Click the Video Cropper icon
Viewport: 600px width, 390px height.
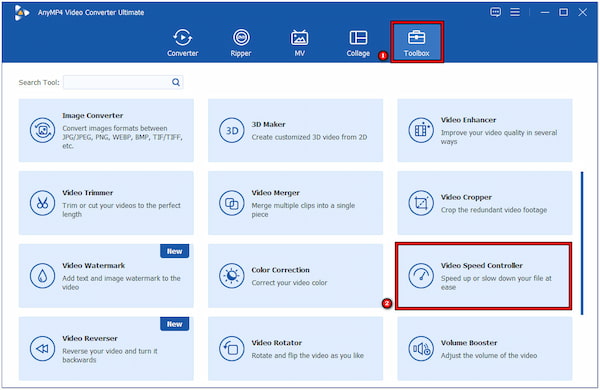tap(421, 203)
